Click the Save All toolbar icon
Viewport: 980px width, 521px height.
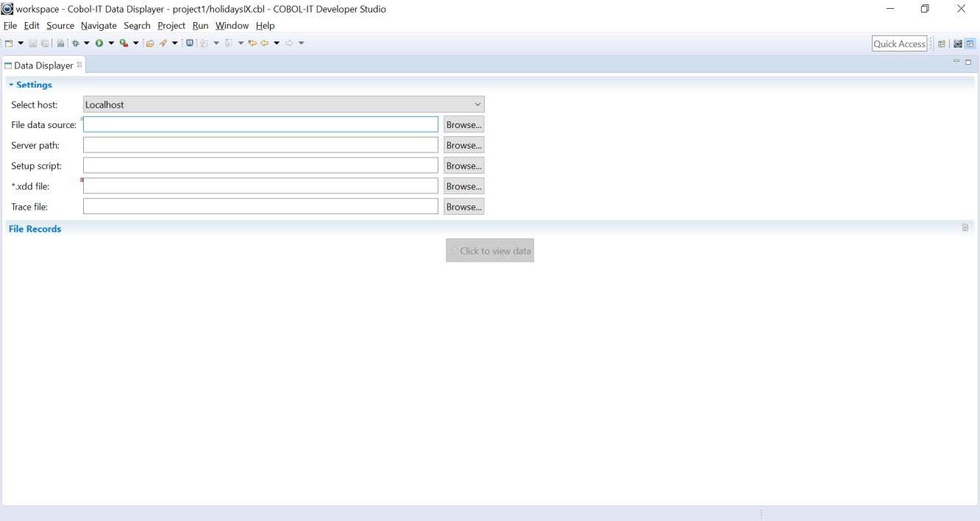click(45, 42)
